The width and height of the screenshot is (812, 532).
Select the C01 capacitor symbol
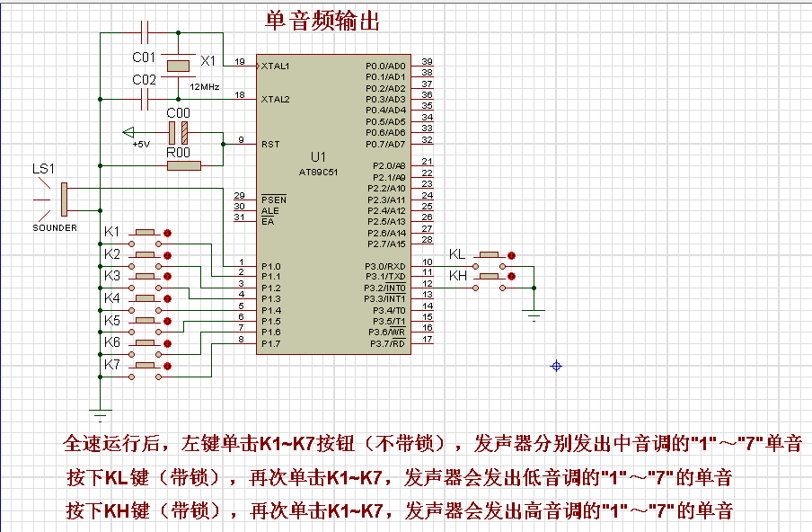point(145,32)
